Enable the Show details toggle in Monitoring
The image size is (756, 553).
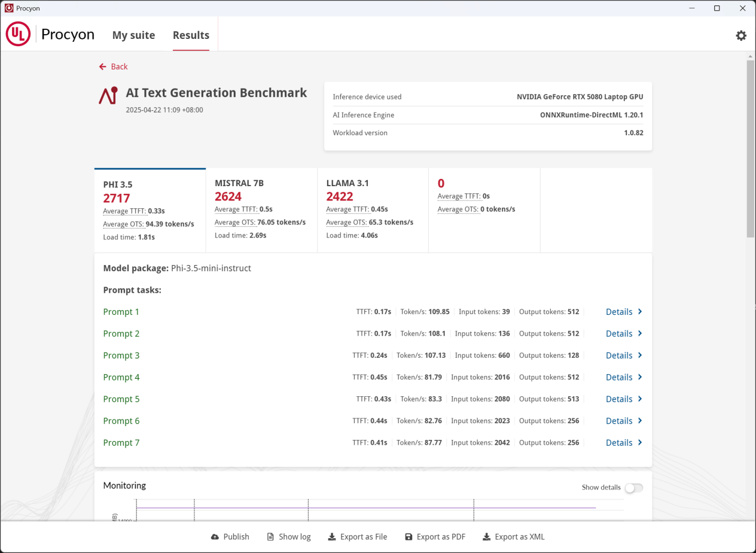[633, 488]
